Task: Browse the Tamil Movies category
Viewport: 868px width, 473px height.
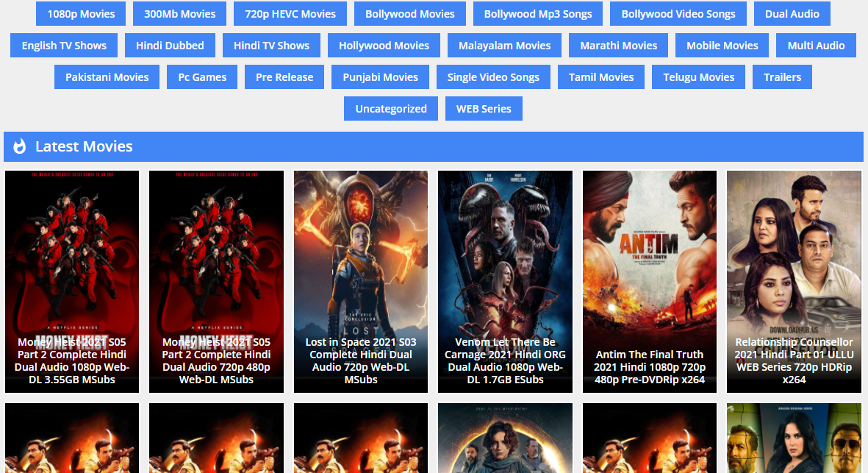Action: [601, 77]
